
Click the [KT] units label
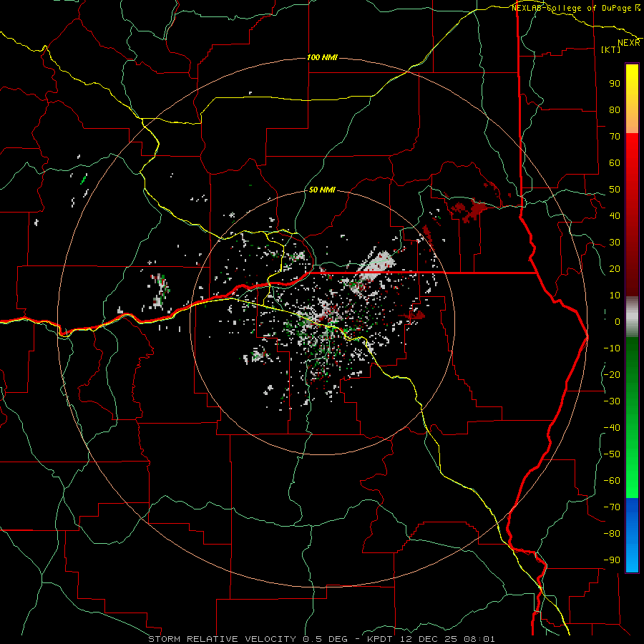(611, 49)
